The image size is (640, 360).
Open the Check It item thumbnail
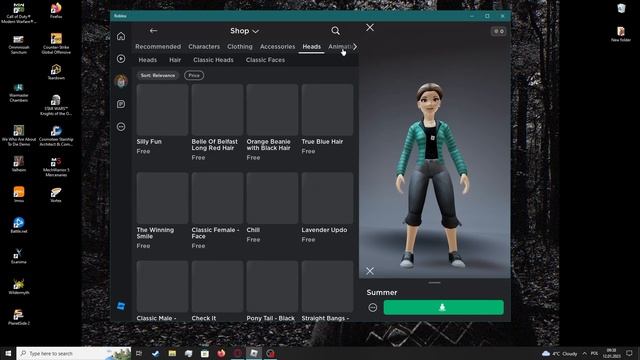coord(218,287)
